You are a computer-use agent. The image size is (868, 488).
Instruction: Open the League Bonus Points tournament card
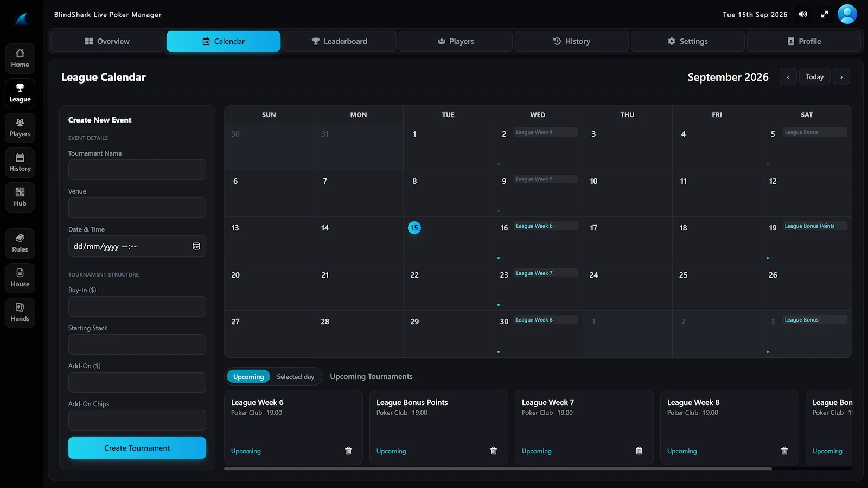439,427
